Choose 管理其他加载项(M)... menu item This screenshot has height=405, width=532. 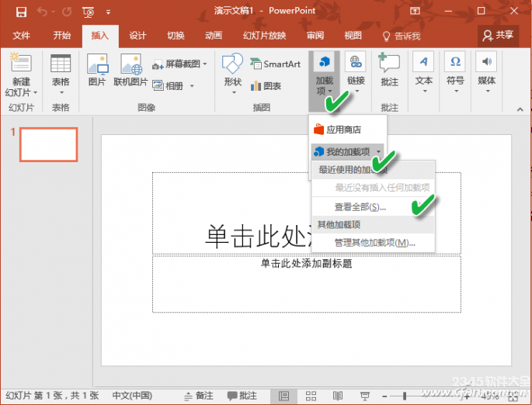tap(374, 242)
